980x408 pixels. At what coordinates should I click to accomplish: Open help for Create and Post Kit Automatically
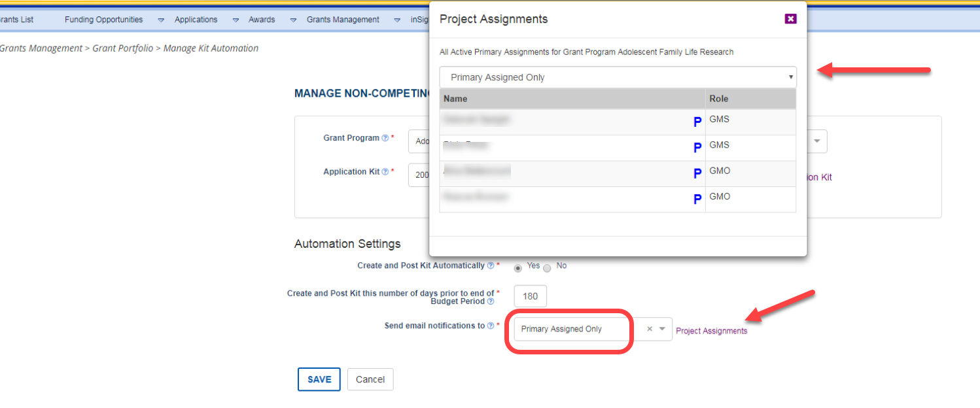tap(490, 266)
